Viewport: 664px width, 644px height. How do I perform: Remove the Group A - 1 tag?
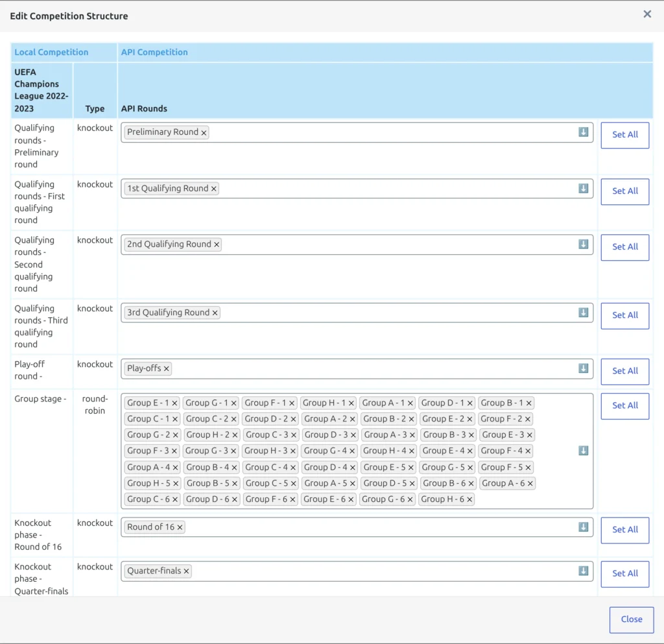click(x=410, y=403)
